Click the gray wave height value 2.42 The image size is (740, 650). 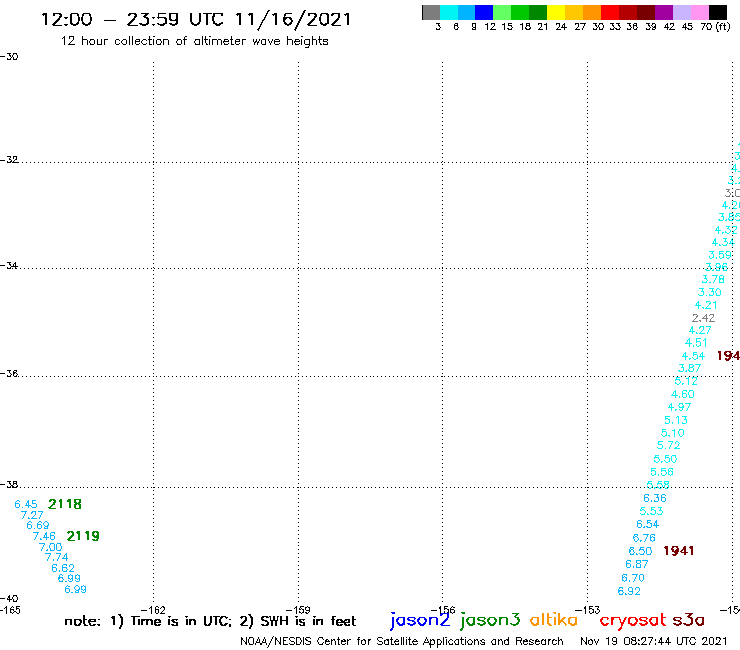click(x=703, y=318)
